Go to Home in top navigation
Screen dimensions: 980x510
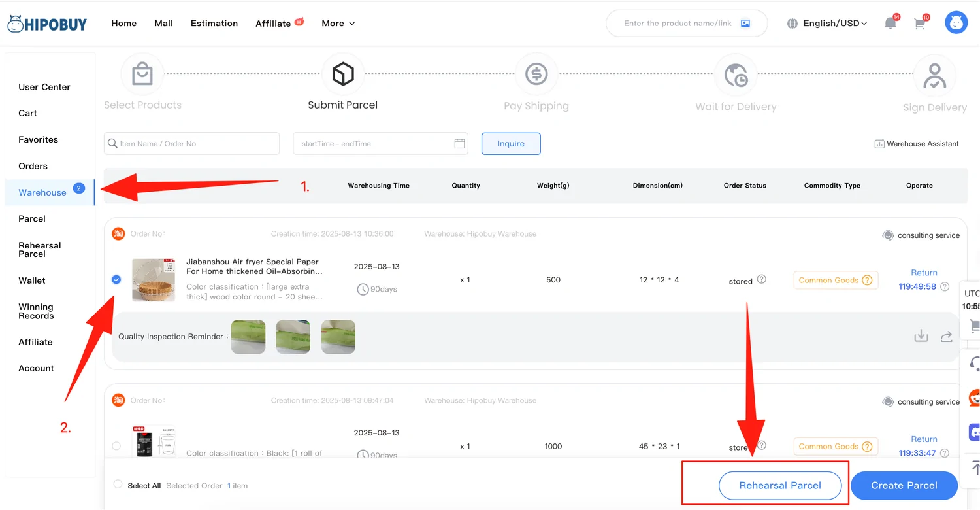pyautogui.click(x=124, y=24)
